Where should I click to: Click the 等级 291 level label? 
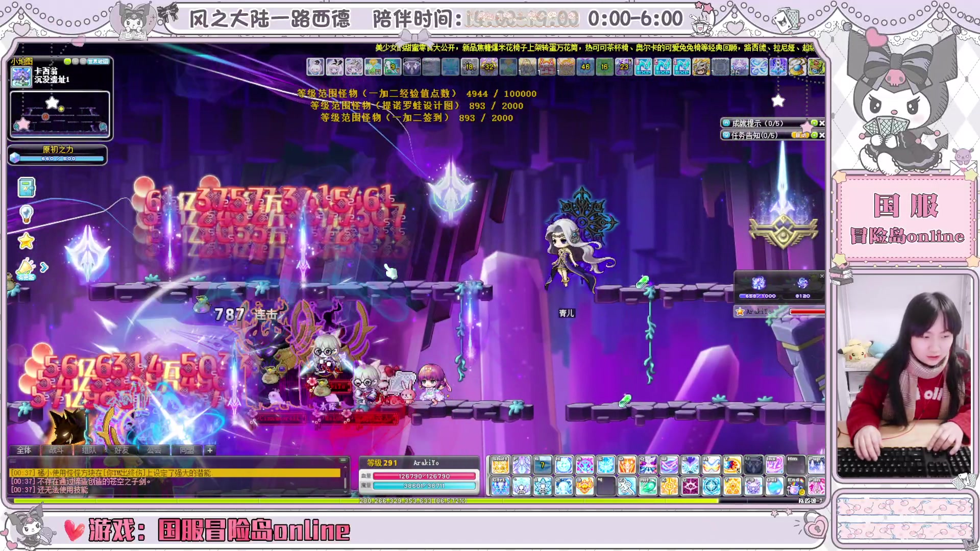pos(382,463)
